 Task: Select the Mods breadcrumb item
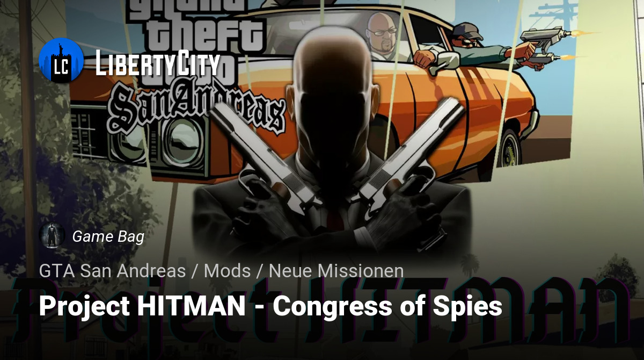tap(228, 271)
